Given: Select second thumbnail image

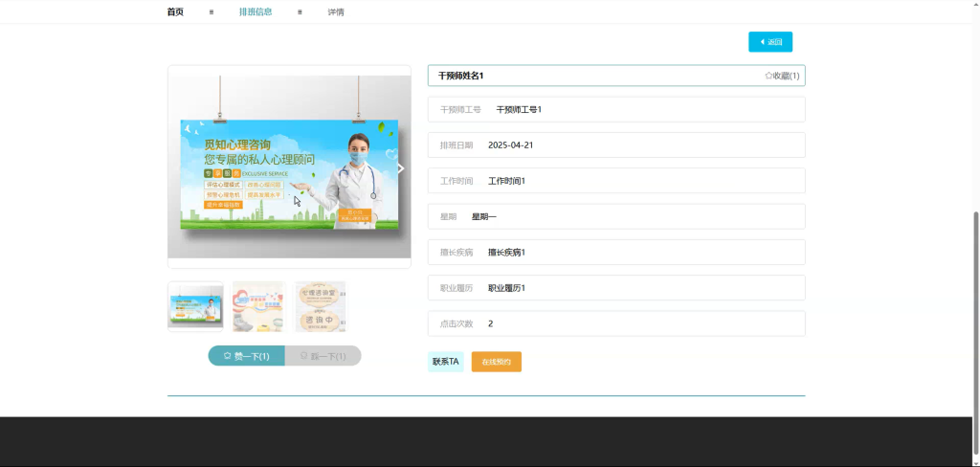Looking at the screenshot, I should [x=258, y=306].
